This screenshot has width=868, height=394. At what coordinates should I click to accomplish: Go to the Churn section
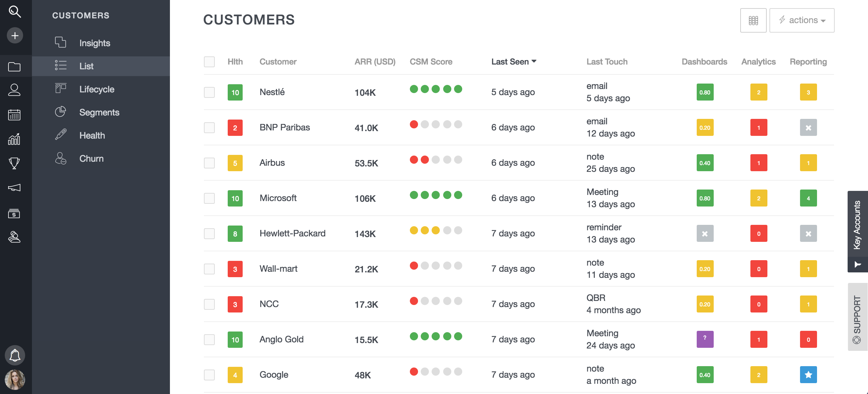(x=91, y=159)
